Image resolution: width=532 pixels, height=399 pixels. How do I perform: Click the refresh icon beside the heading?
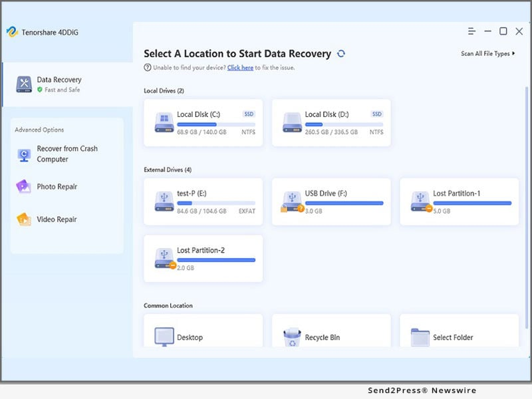(x=341, y=54)
